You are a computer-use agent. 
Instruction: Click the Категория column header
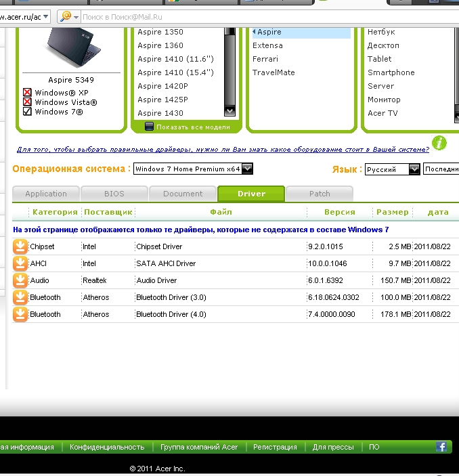[x=55, y=212]
